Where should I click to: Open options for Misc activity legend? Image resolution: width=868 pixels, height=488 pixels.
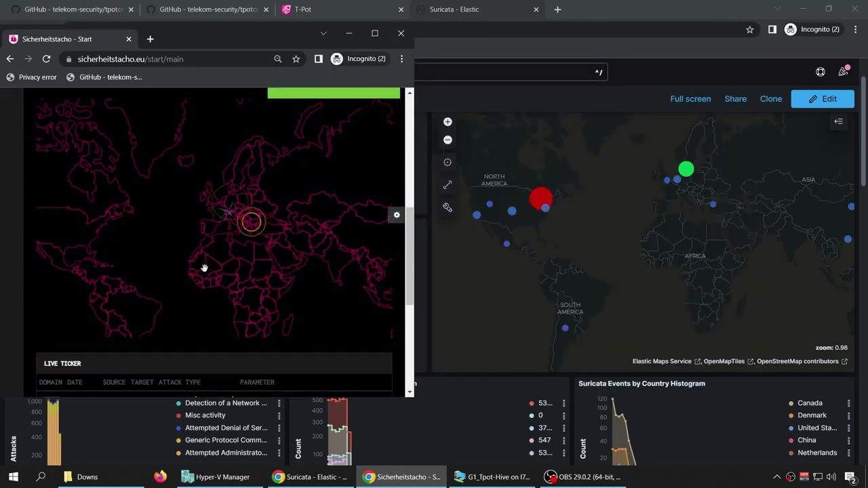[x=279, y=415]
